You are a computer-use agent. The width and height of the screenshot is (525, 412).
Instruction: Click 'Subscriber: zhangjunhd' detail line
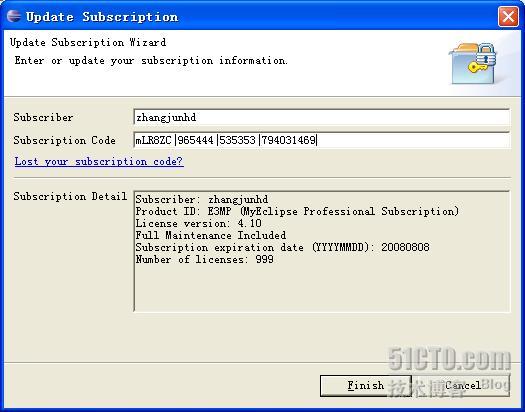(202, 199)
